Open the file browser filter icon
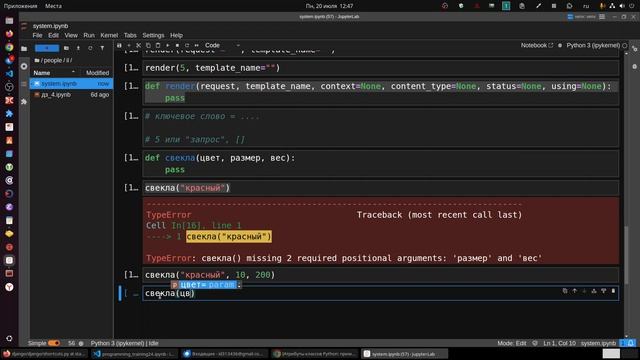 (x=102, y=48)
